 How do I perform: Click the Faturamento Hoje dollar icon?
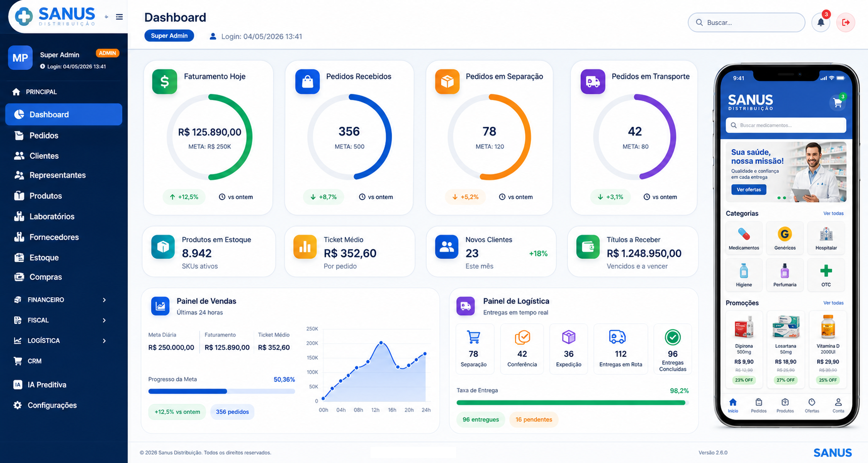pos(165,82)
